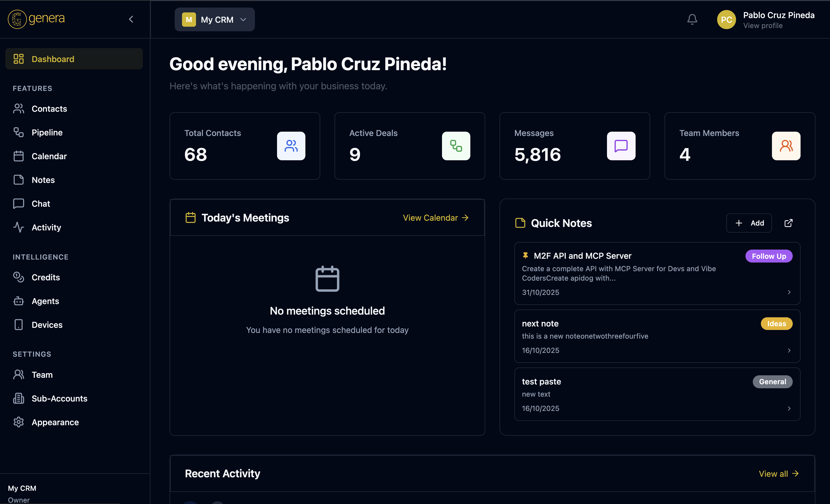The height and width of the screenshot is (504, 830).
Task: Click the View Calendar link
Action: 436,218
